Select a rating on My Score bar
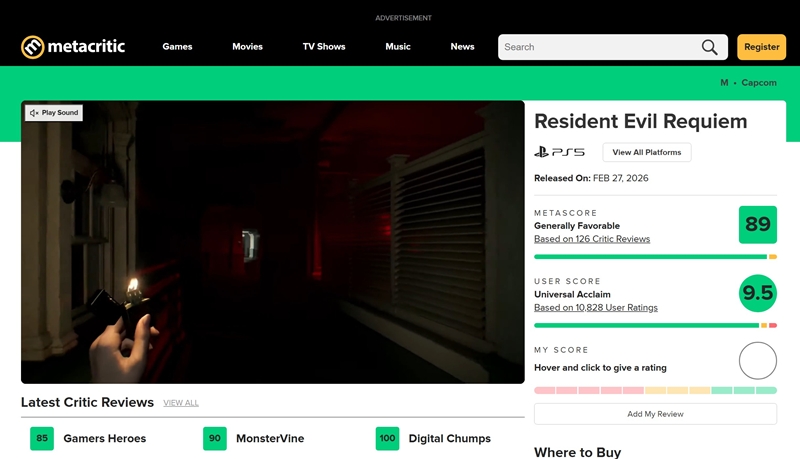800x459 pixels. coord(655,390)
